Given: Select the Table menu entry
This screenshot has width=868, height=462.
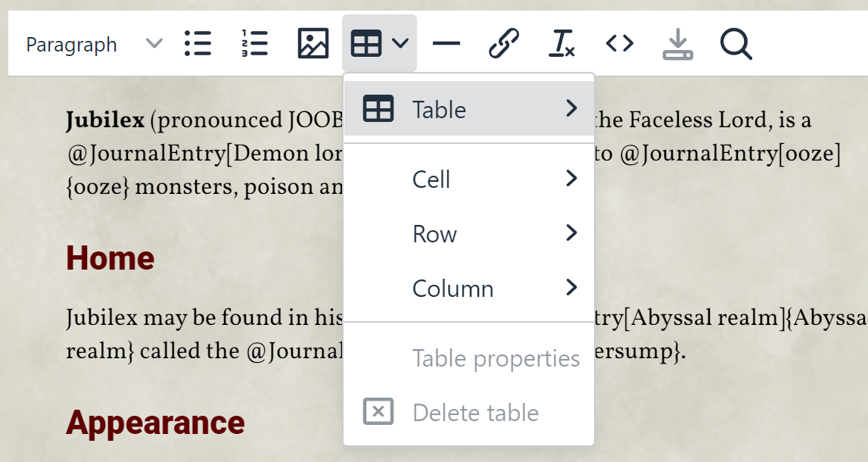Looking at the screenshot, I should 439,109.
